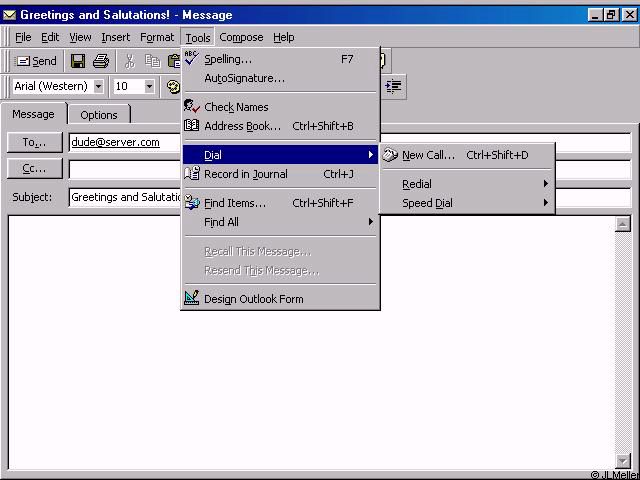The width and height of the screenshot is (640, 480).
Task: Start a New Call from the Dial submenu
Action: point(467,155)
